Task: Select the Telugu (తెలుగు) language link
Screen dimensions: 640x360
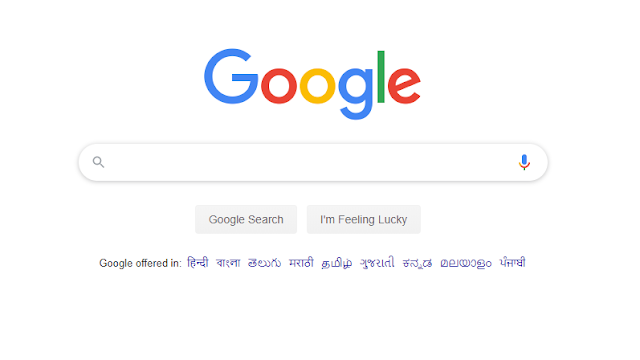Action: pos(264,263)
